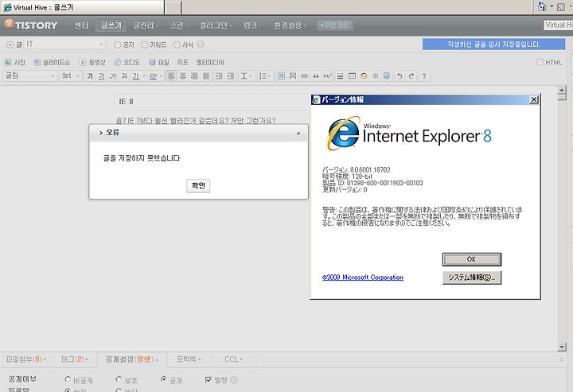Dismiss the 오류 error popup with X
This screenshot has height=392, width=573.
coord(298,134)
